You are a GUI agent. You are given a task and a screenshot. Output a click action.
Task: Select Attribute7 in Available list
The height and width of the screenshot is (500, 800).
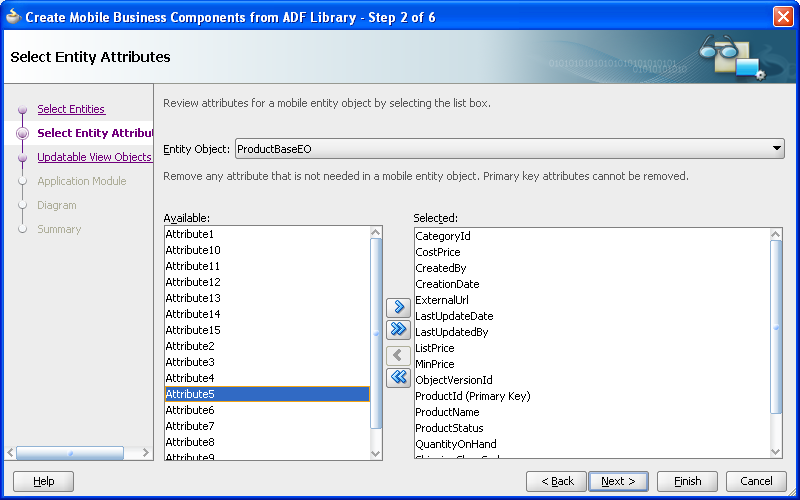coord(267,426)
